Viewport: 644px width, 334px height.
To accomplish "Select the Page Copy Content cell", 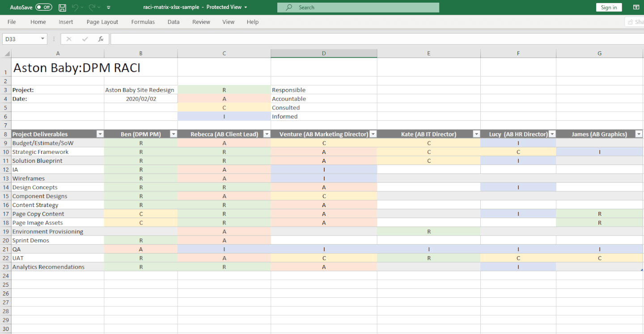I will pyautogui.click(x=58, y=214).
